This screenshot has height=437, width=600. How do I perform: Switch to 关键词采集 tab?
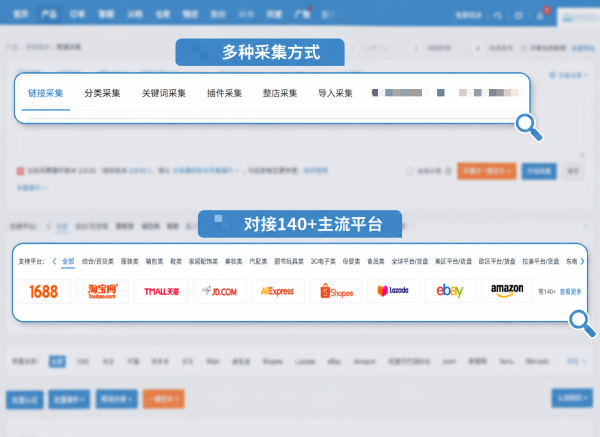pos(164,93)
